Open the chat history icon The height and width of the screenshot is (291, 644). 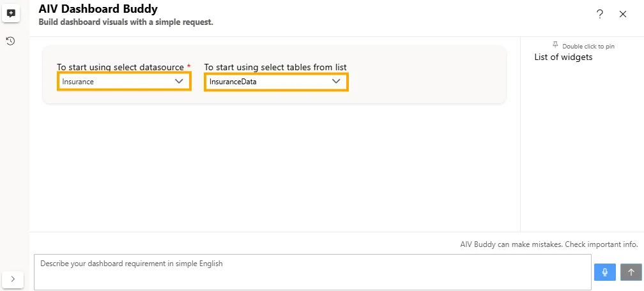pyautogui.click(x=11, y=41)
